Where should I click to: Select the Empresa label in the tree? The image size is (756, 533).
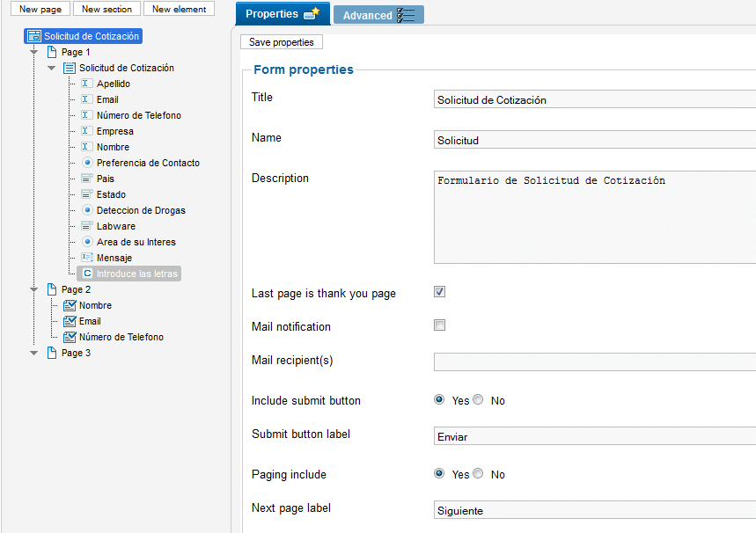point(115,131)
